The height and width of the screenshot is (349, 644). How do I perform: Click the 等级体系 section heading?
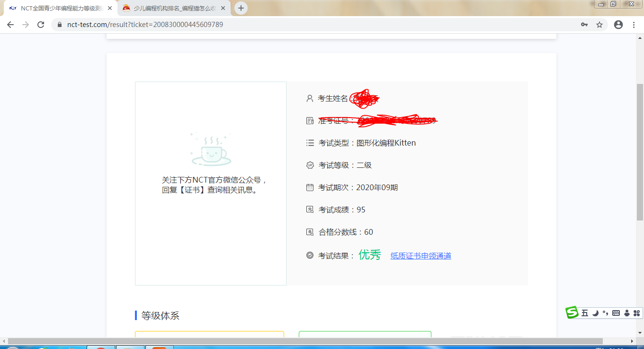point(161,316)
